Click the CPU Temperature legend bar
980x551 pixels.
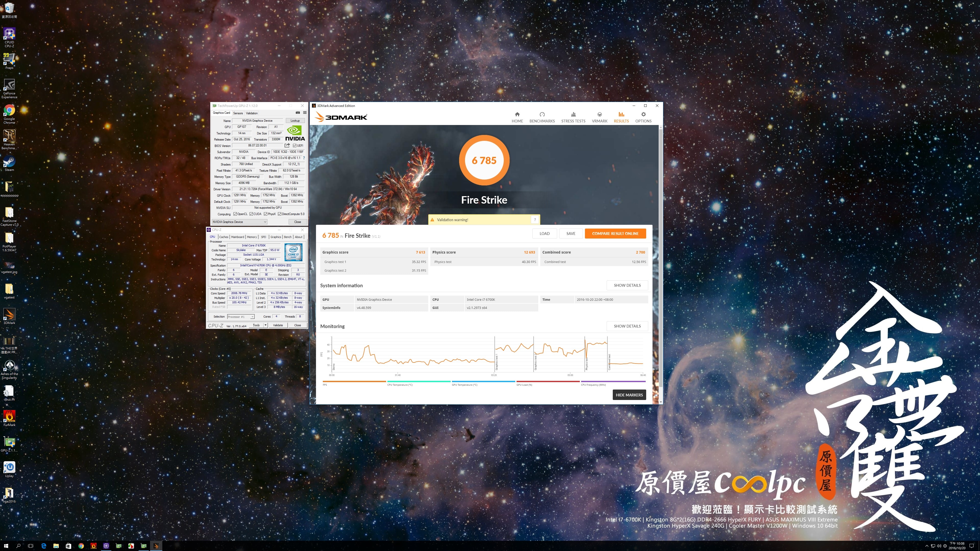[x=419, y=381]
